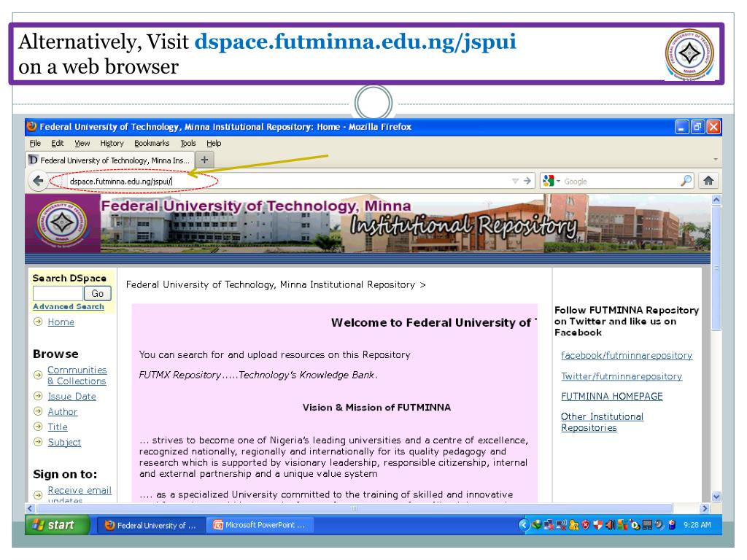Open FUTMINNA HOMEPAGE link
This screenshot has height=560, width=747.
pyautogui.click(x=612, y=397)
